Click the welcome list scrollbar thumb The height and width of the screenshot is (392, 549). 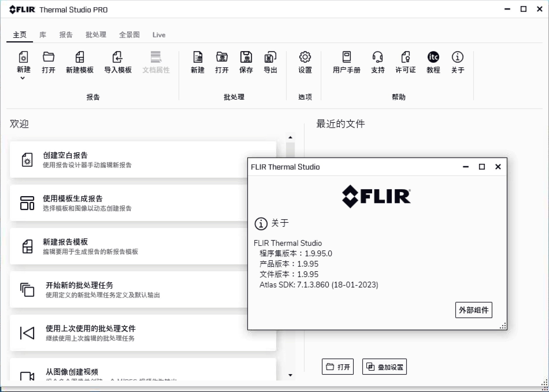coord(290,150)
